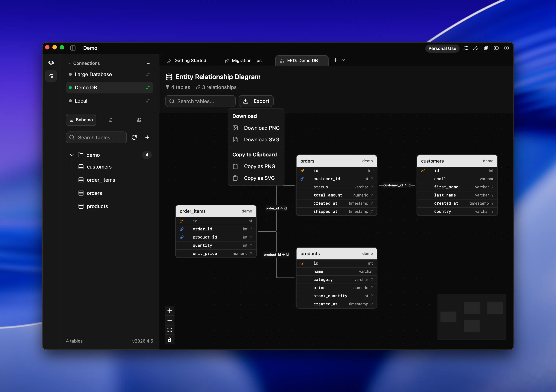The image size is (556, 392).
Task: Click the Export button
Action: click(256, 101)
